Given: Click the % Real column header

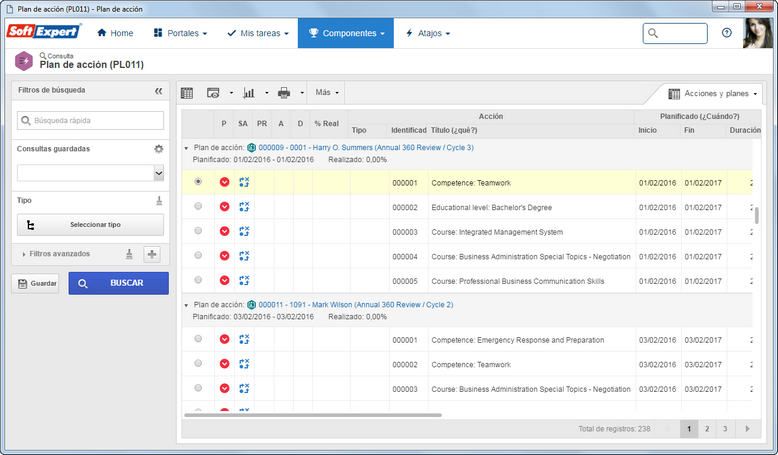Looking at the screenshot, I should pyautogui.click(x=326, y=124).
